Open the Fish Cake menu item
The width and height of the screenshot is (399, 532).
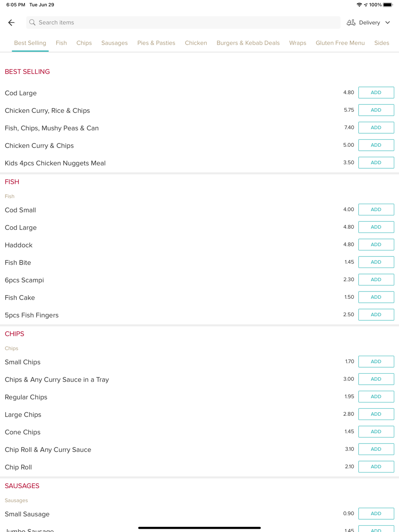20,298
